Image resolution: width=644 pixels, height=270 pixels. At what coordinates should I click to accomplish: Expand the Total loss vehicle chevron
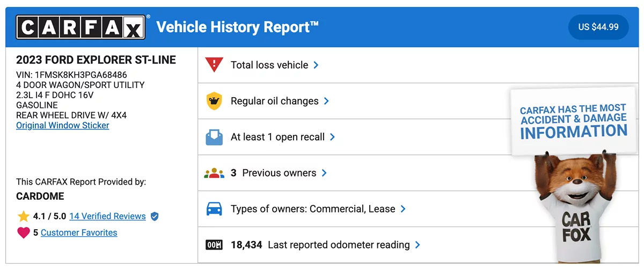click(x=316, y=65)
